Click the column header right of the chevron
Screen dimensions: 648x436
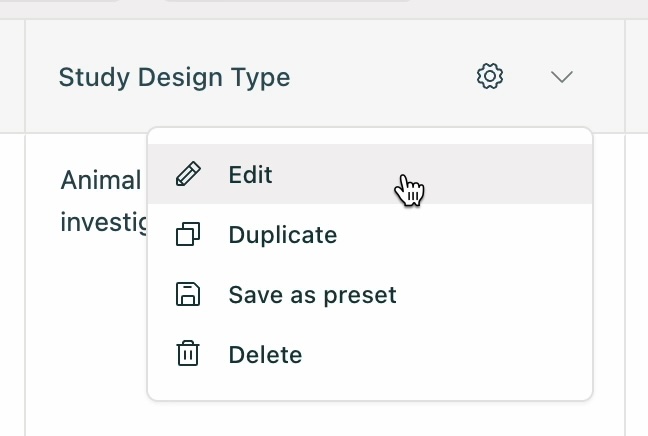pyautogui.click(x=637, y=76)
